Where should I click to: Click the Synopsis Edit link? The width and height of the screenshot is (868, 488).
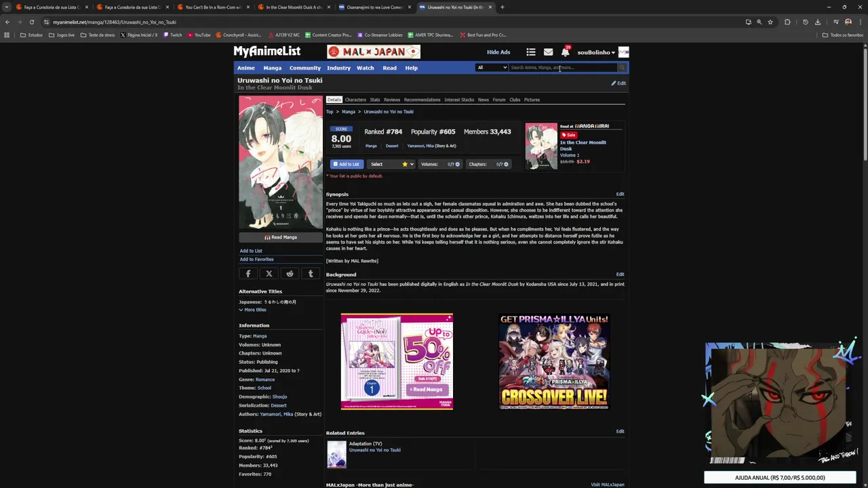[620, 194]
